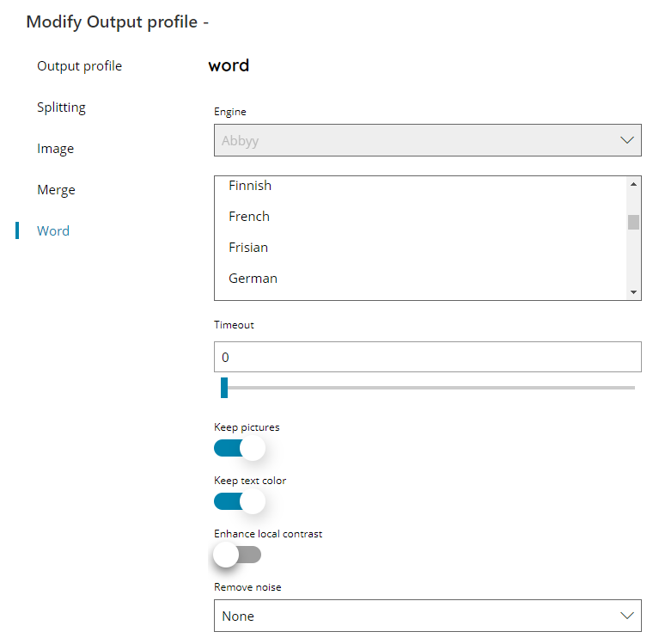Select Finnish in the language list
The image size is (659, 644).
click(x=250, y=186)
